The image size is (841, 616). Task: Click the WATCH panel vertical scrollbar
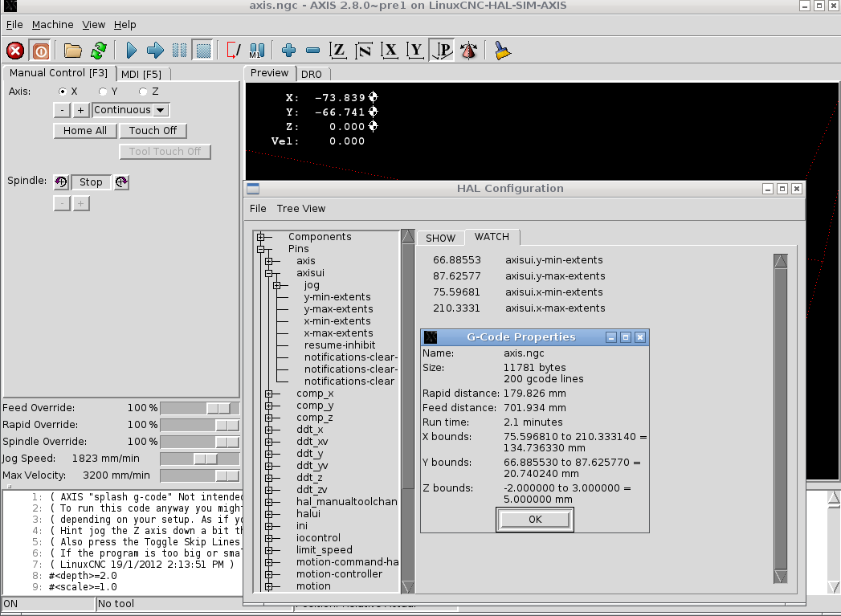781,418
